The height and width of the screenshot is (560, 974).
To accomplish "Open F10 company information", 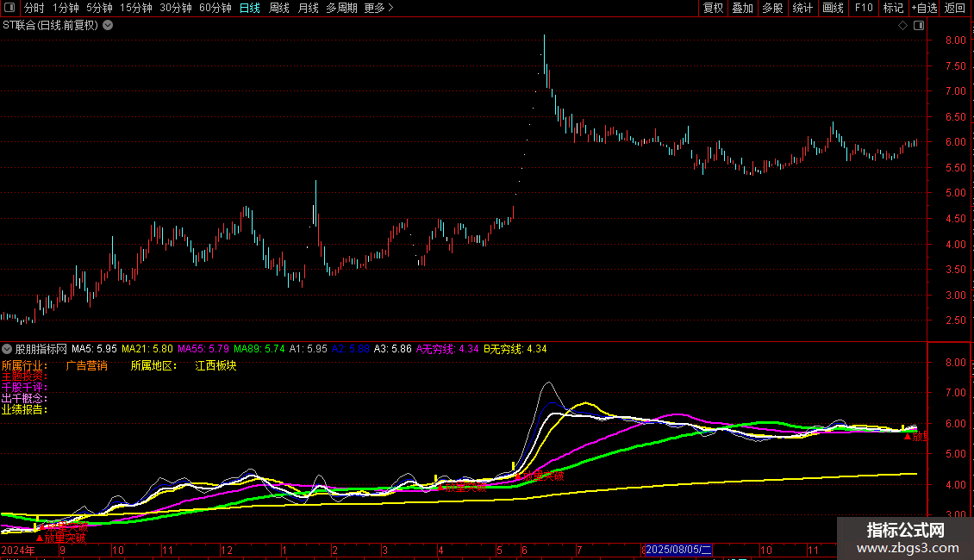I will (x=864, y=8).
